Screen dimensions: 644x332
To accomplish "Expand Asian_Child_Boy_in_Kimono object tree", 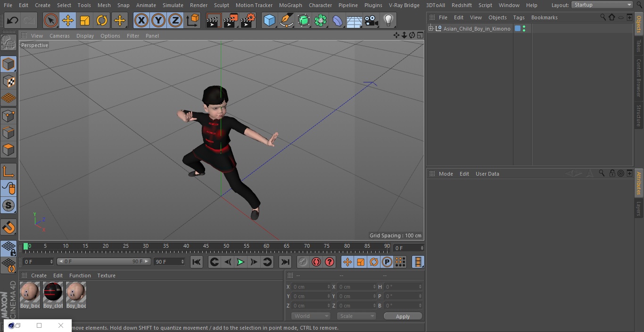I will [430, 29].
